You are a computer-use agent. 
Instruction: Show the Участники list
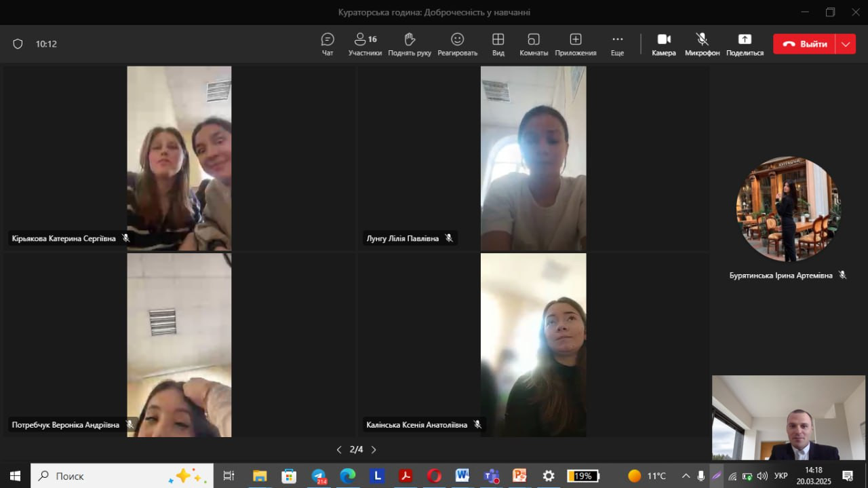pos(365,44)
